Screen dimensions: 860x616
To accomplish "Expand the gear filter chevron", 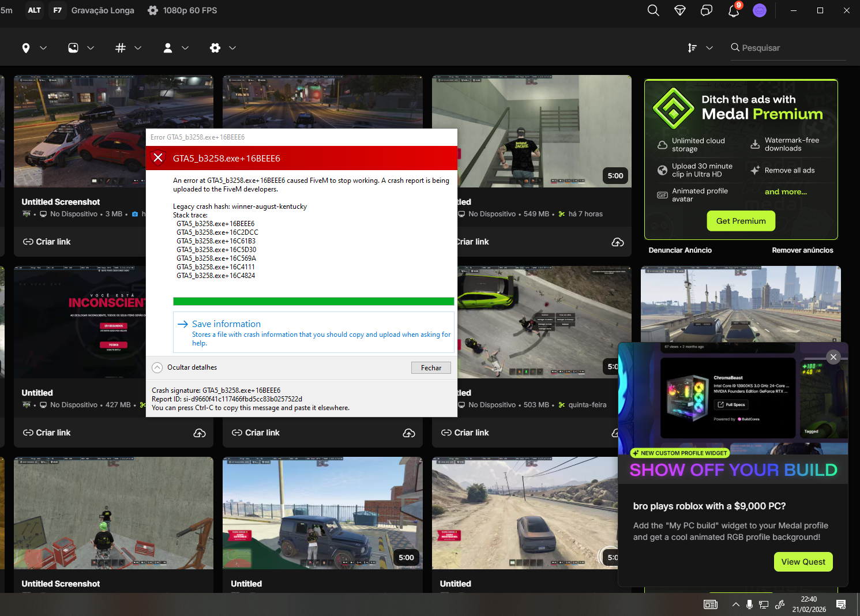I will click(232, 48).
